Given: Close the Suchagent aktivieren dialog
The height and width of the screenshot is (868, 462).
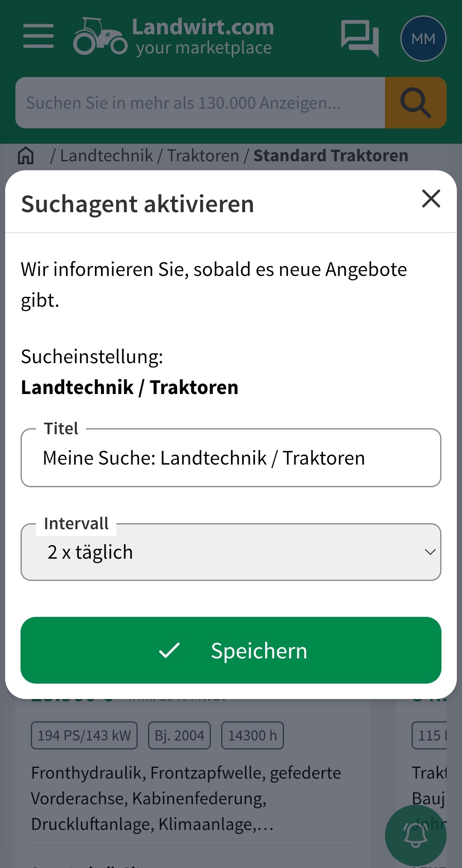Looking at the screenshot, I should 431,199.
